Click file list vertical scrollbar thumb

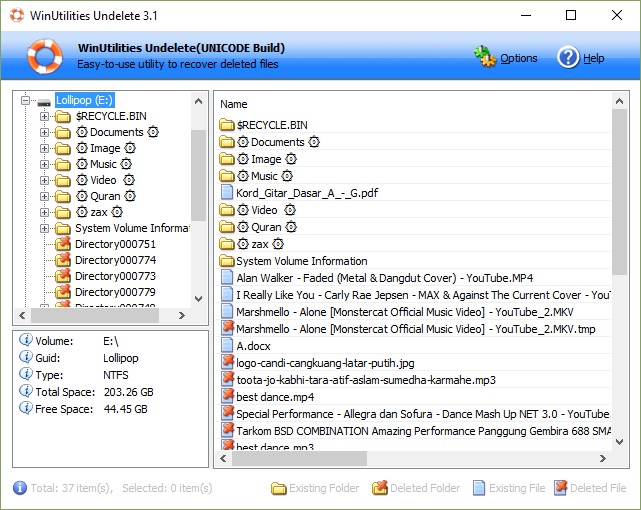(x=619, y=192)
